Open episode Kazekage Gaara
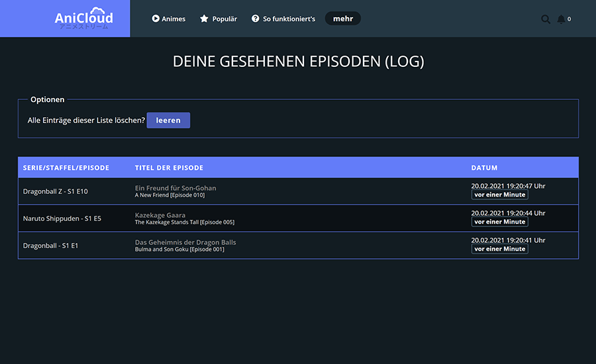The width and height of the screenshot is (596, 364). pos(160,215)
